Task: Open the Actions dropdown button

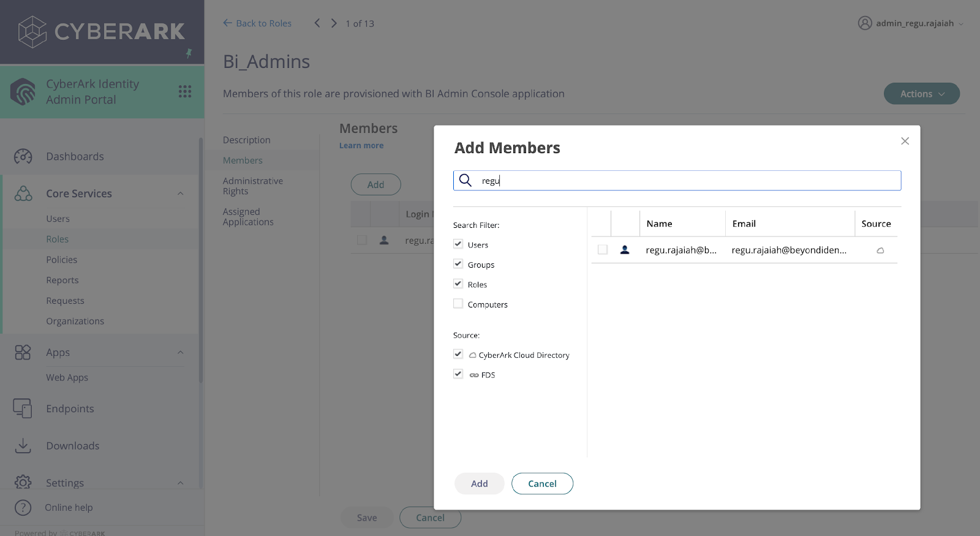Action: coord(921,94)
